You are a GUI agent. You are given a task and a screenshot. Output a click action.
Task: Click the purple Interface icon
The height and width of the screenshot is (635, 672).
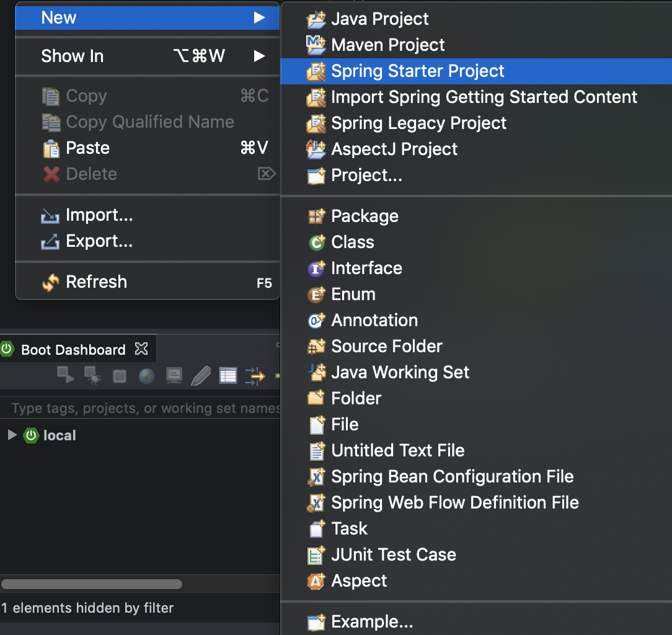(x=317, y=269)
